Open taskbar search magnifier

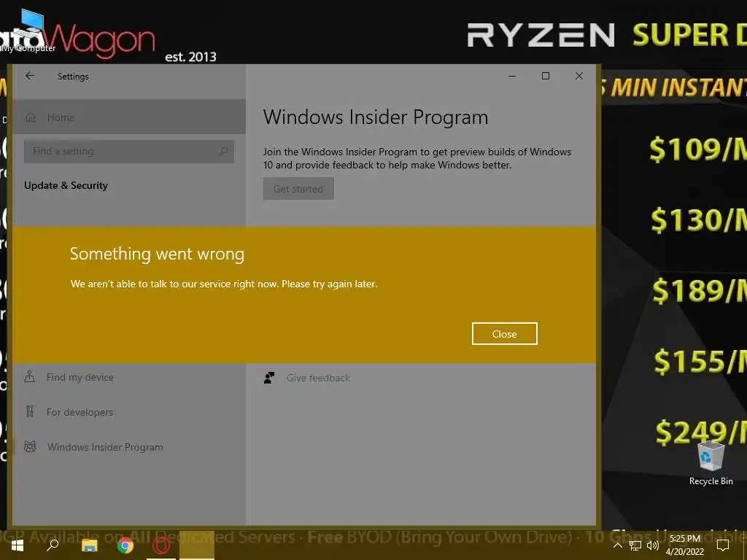[x=53, y=545]
